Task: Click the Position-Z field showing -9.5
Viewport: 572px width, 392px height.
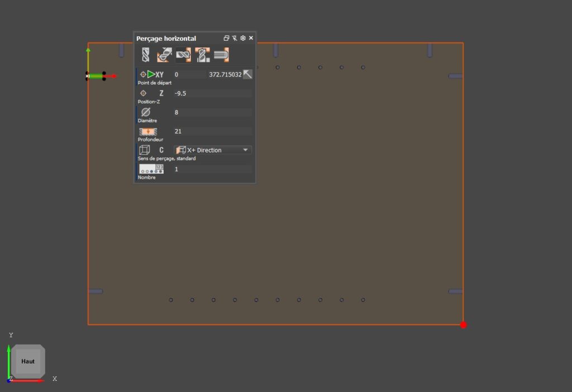Action: pyautogui.click(x=212, y=93)
